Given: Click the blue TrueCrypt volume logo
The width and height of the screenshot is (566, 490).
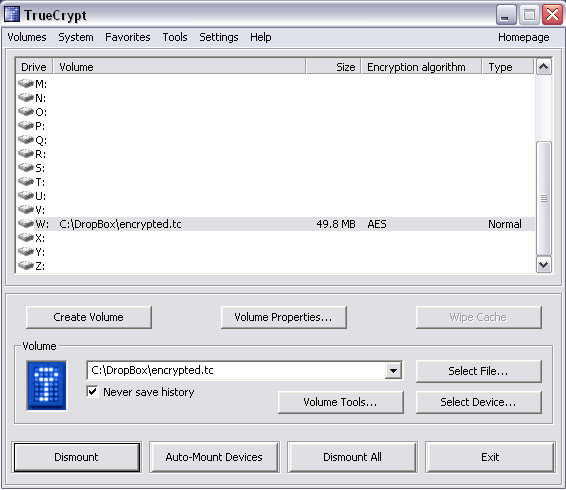Looking at the screenshot, I should pyautogui.click(x=47, y=386).
